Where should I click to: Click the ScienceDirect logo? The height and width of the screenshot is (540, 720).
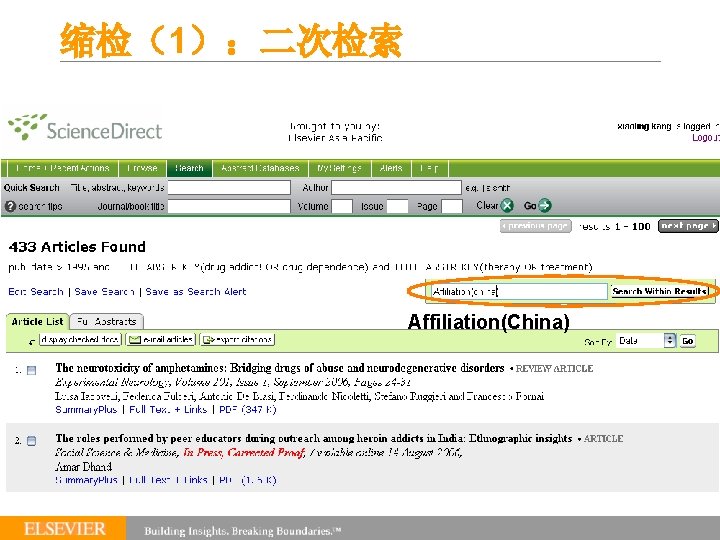click(85, 128)
